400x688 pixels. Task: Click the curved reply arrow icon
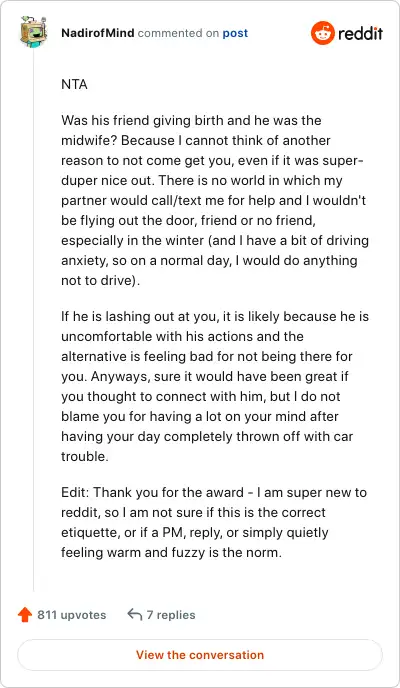[x=135, y=615]
